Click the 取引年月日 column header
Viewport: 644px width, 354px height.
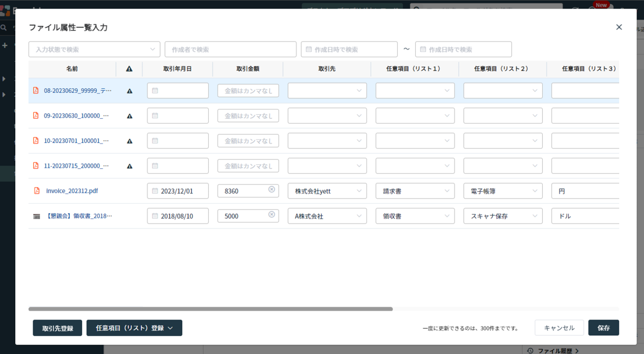(177, 69)
